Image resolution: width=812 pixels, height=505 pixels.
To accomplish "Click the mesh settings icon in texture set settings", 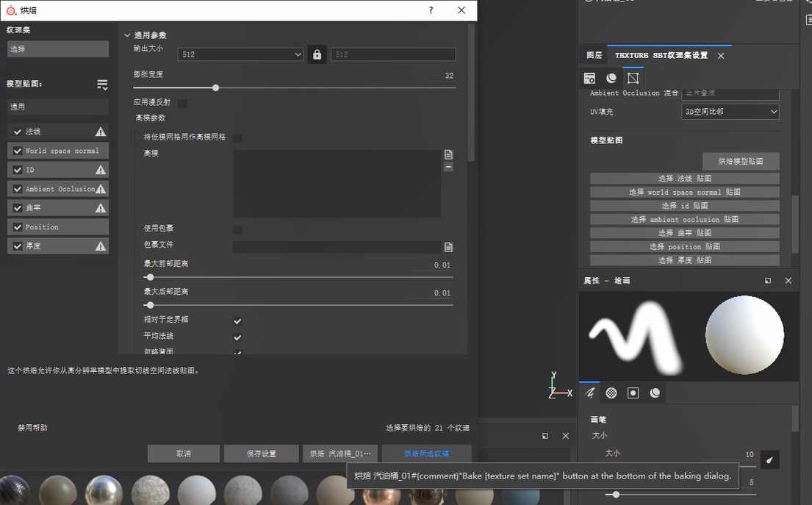I will (633, 78).
